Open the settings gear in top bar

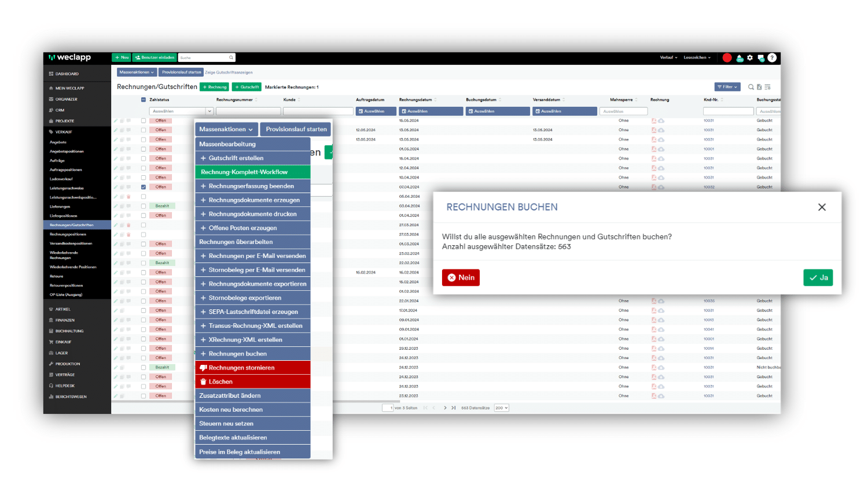[x=750, y=58]
